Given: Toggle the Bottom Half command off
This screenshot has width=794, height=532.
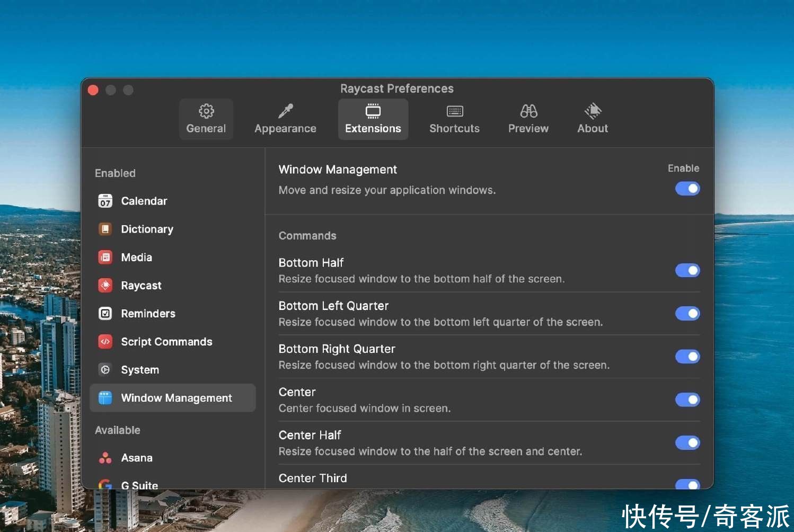Looking at the screenshot, I should [687, 270].
